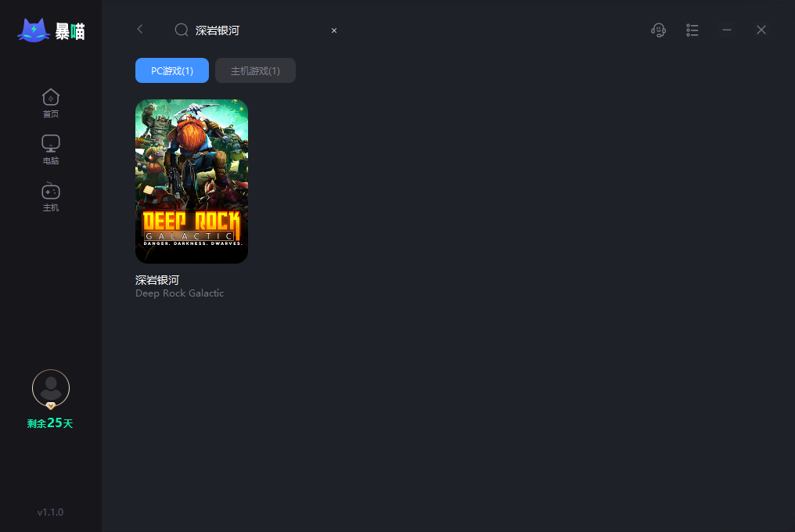Clear the search text with the x
Image resolution: width=795 pixels, height=532 pixels.
click(x=334, y=31)
